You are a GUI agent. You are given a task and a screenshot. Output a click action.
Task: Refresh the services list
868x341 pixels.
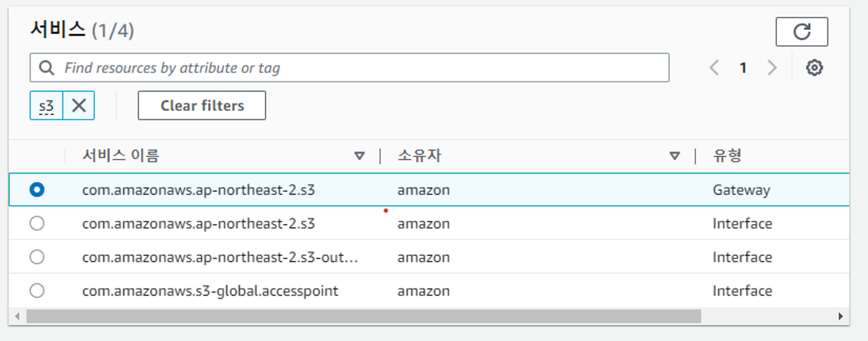coord(802,32)
